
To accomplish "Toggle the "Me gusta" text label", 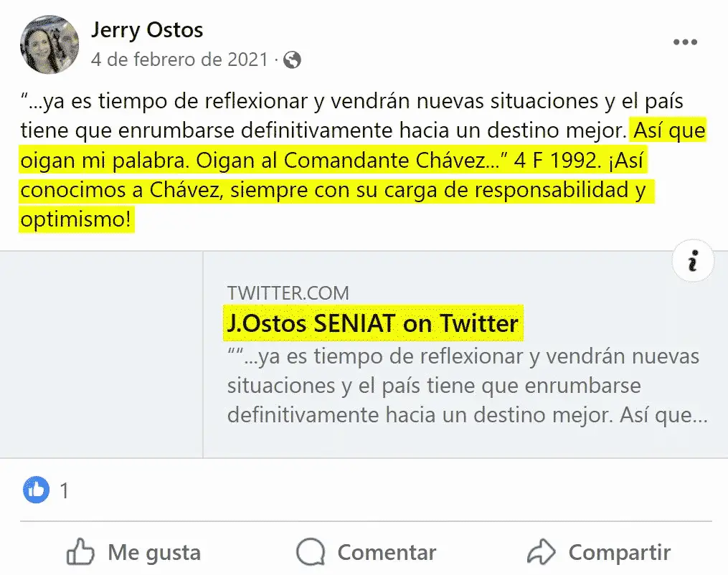I will (153, 553).
